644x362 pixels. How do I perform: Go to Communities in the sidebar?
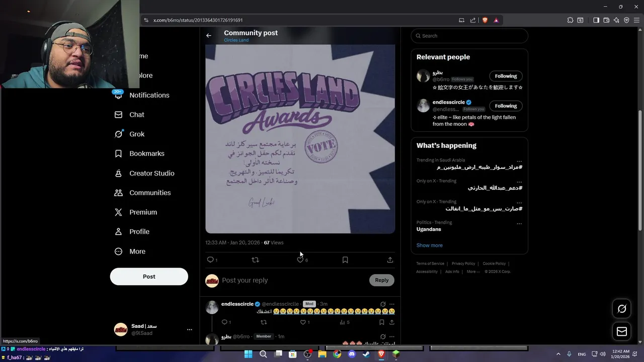pos(143,193)
